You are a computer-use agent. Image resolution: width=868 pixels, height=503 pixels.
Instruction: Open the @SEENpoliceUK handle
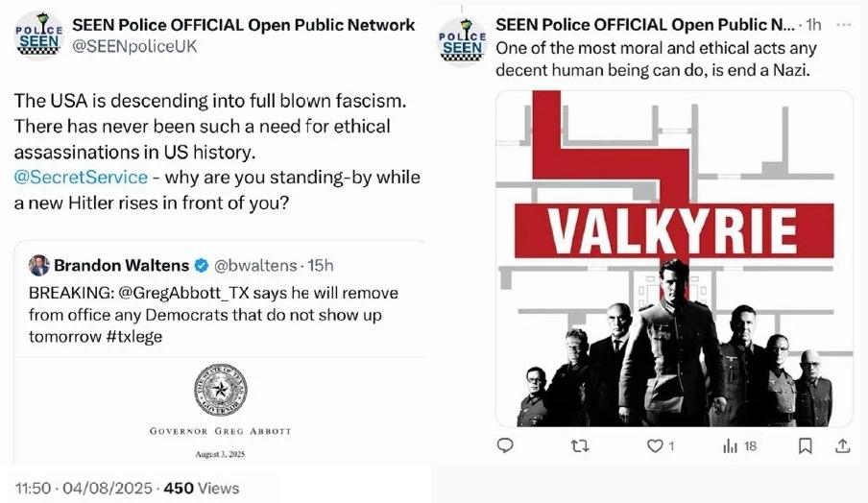click(x=134, y=46)
